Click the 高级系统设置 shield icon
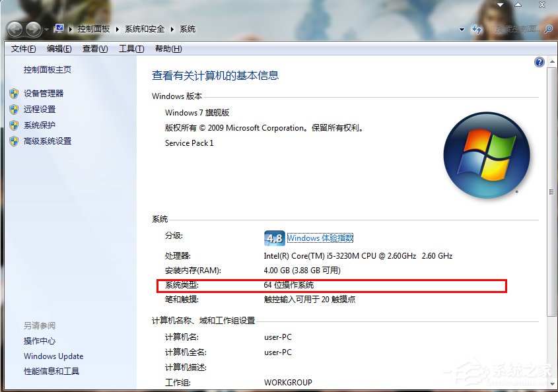 [x=15, y=141]
